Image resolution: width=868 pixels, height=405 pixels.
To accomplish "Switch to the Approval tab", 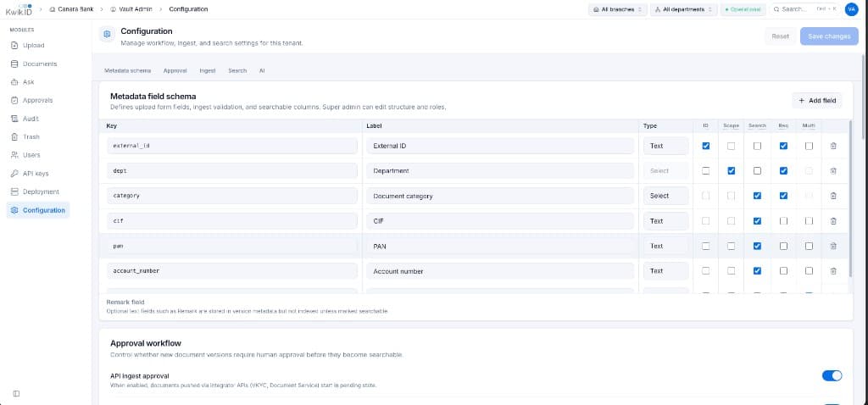I will [175, 71].
